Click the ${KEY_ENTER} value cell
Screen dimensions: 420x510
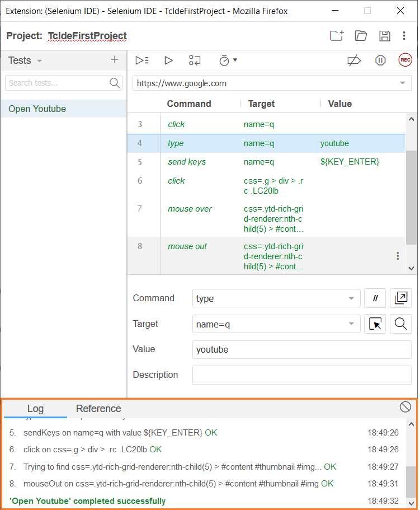pos(350,162)
